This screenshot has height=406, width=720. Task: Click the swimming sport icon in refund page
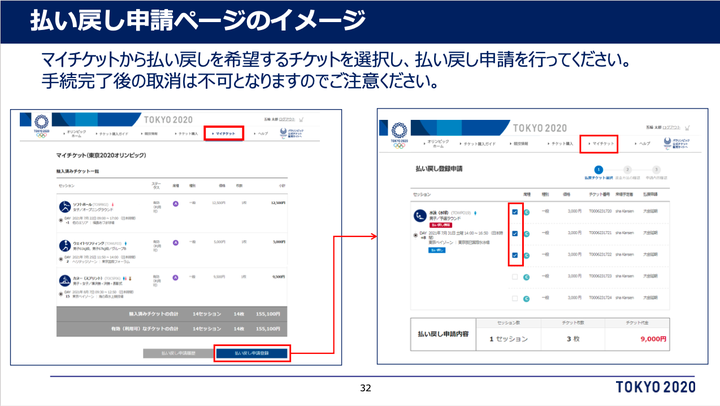[416, 215]
